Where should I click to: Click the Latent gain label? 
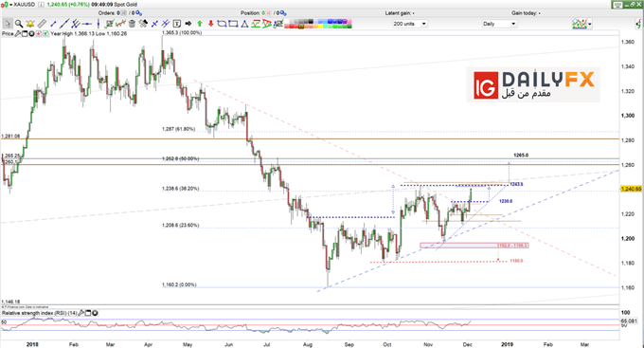click(x=400, y=13)
